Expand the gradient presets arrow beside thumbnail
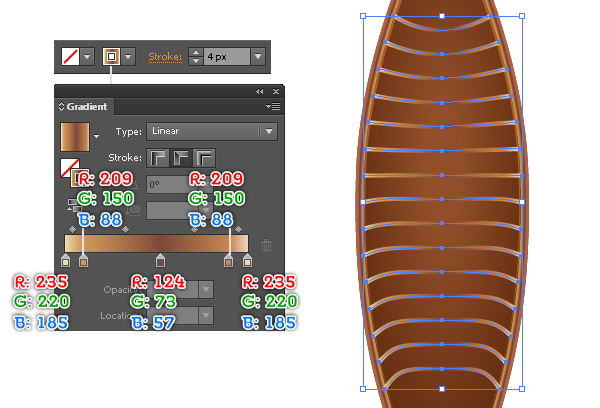This screenshot has width=600, height=408. coord(96,136)
